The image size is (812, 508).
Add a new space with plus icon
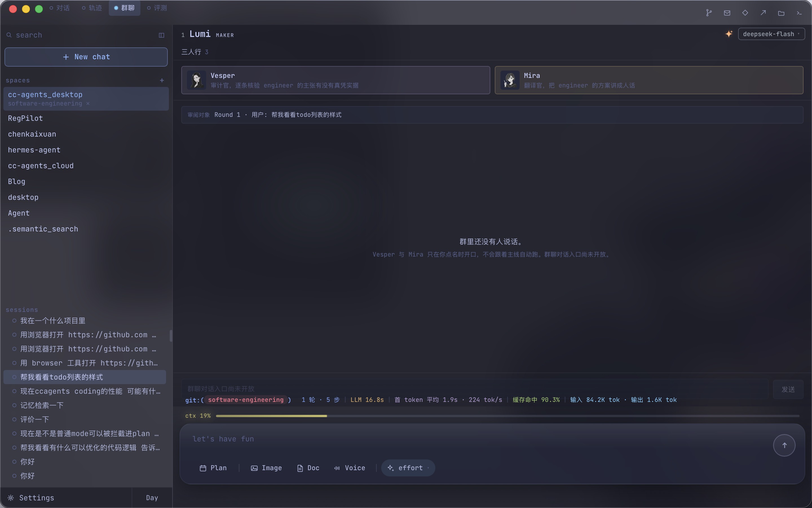(162, 80)
